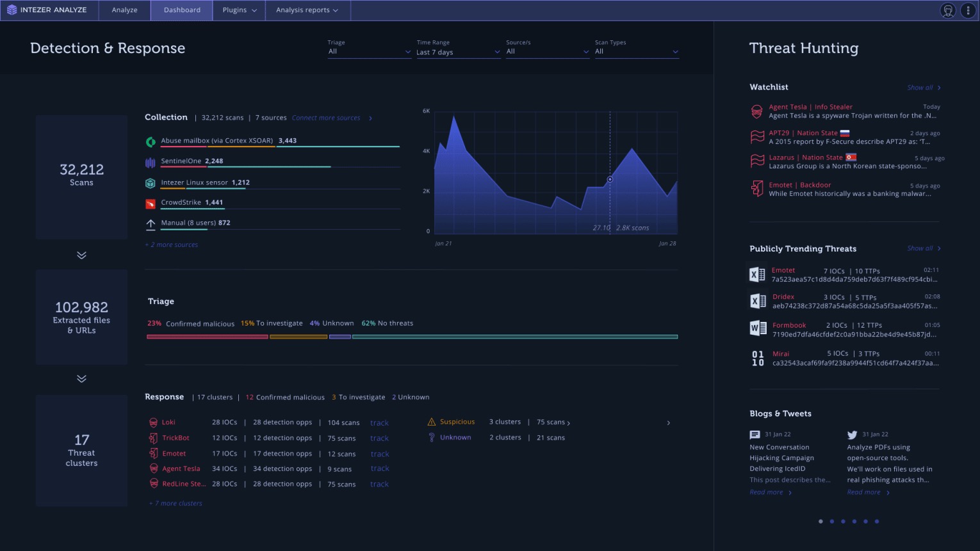Open the Scan Types dropdown
This screenshot has height=551, width=980.
[x=636, y=51]
